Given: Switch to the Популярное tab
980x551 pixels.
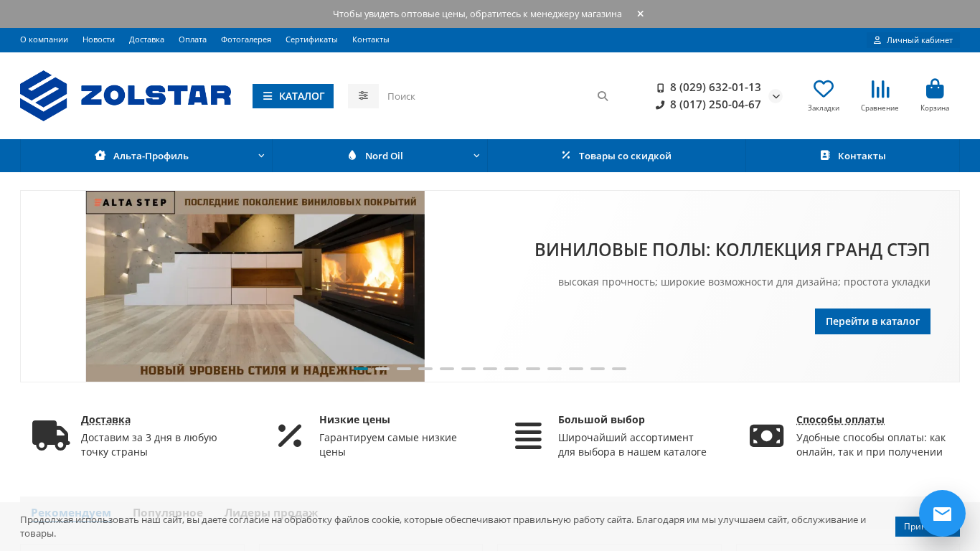Looking at the screenshot, I should pyautogui.click(x=168, y=512).
